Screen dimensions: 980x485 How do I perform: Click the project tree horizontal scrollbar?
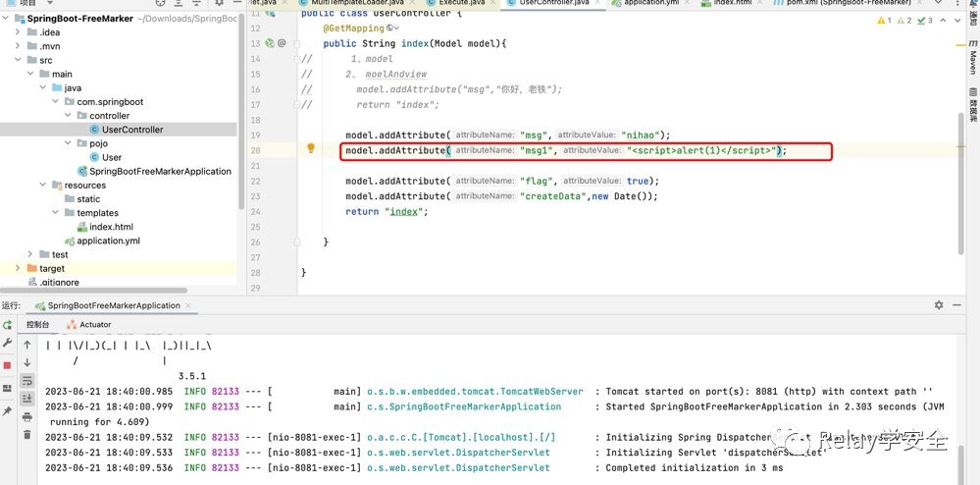pos(94,291)
